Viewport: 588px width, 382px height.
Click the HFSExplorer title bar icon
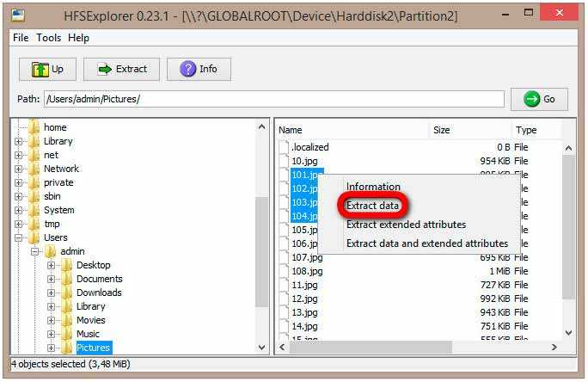18,15
